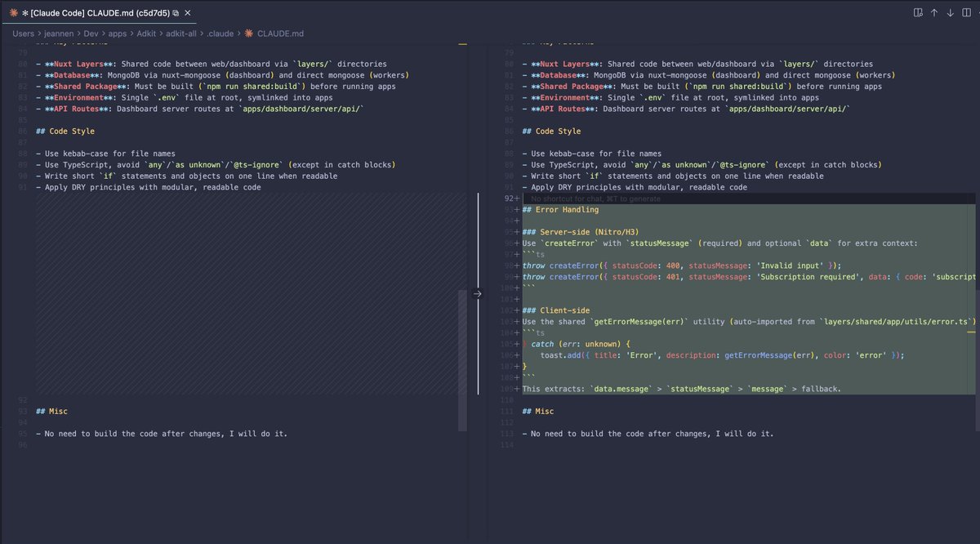Click '## Misc' in left pane
980x544 pixels.
point(52,411)
